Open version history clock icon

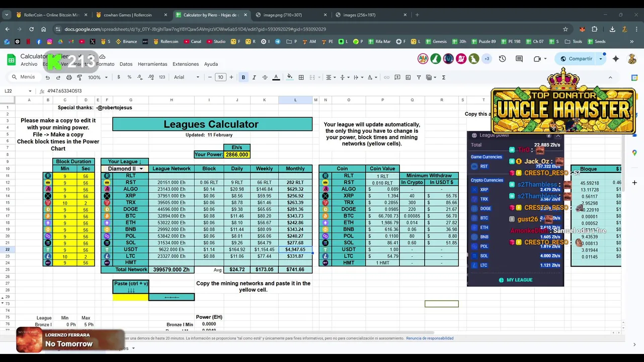click(502, 59)
